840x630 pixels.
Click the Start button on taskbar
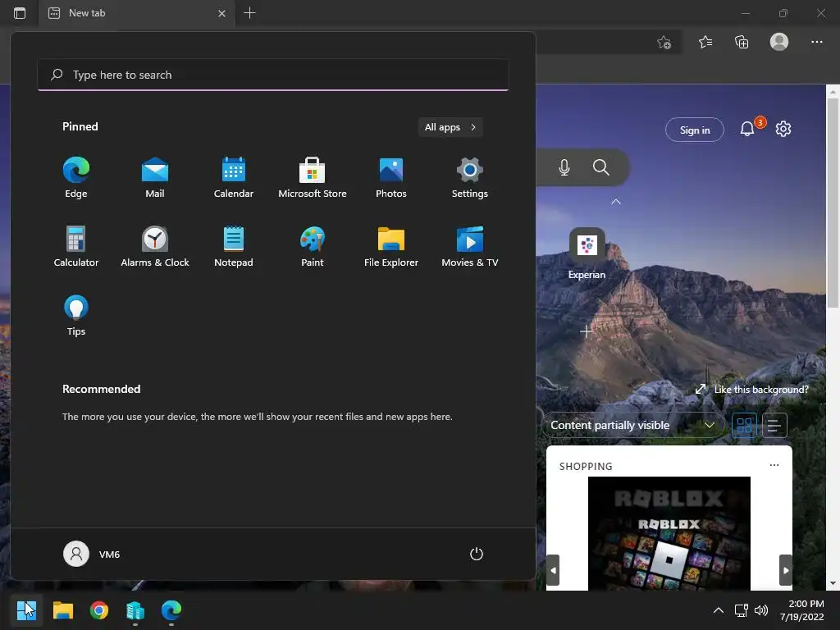[x=26, y=610]
